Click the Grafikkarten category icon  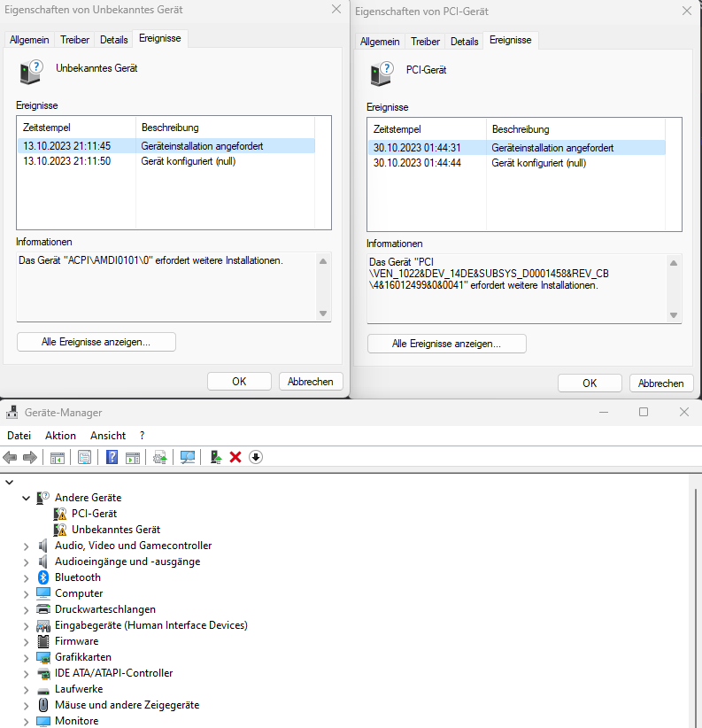[x=43, y=657]
